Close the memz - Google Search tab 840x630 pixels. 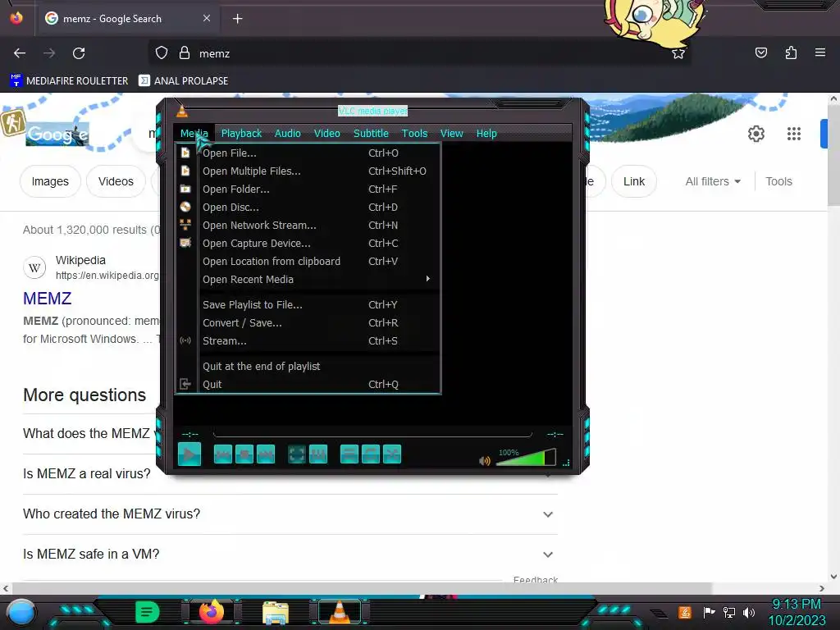(206, 18)
